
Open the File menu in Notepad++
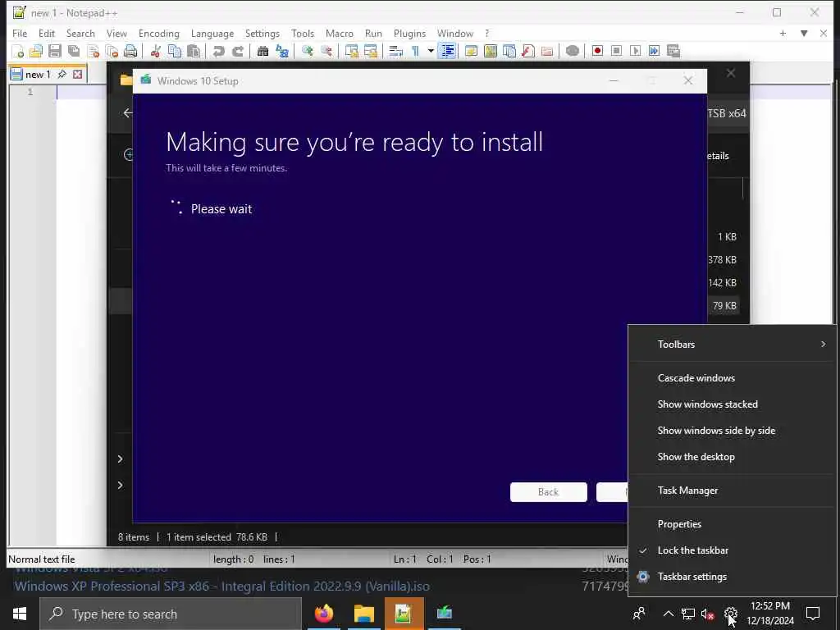[x=20, y=33]
